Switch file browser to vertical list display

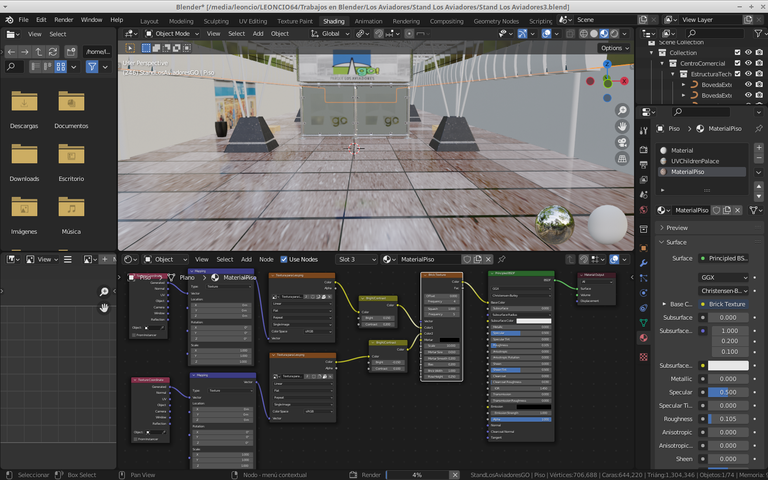tap(35, 67)
